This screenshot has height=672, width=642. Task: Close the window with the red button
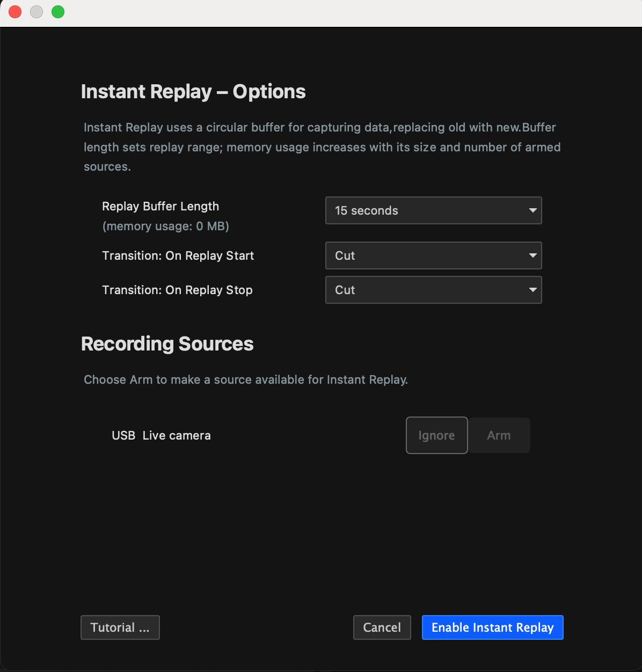click(15, 12)
